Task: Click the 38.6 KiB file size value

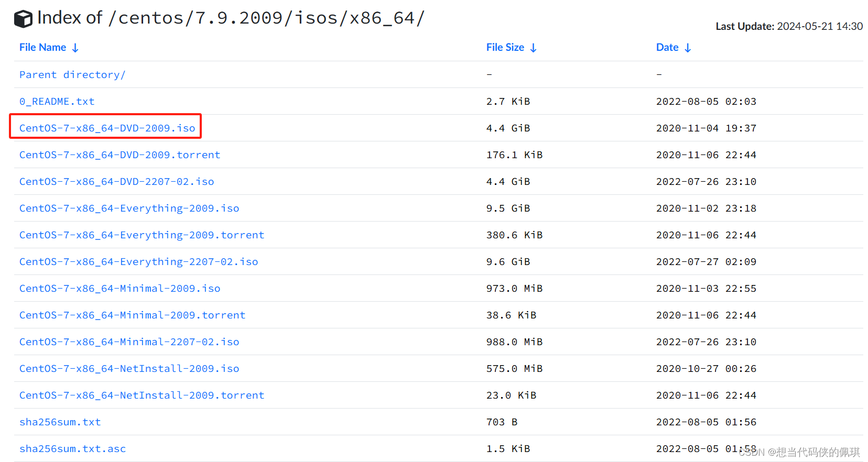Action: click(511, 315)
